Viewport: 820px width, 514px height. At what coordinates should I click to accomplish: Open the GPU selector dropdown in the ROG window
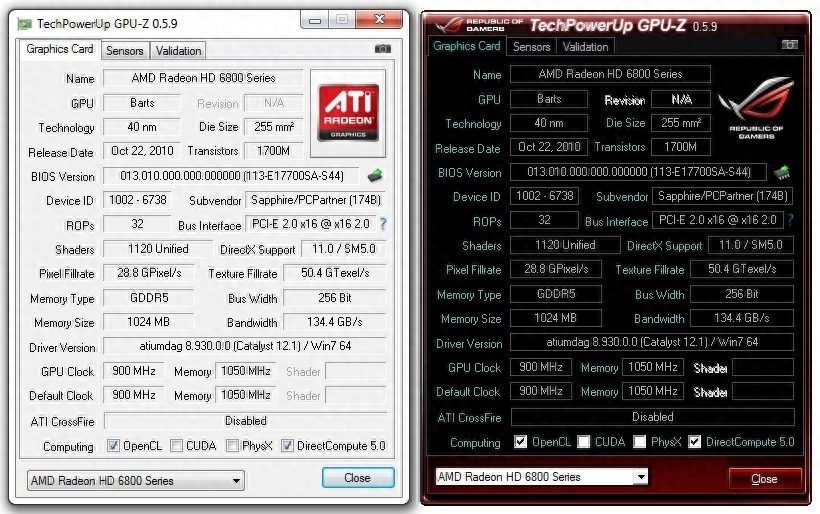pos(542,476)
